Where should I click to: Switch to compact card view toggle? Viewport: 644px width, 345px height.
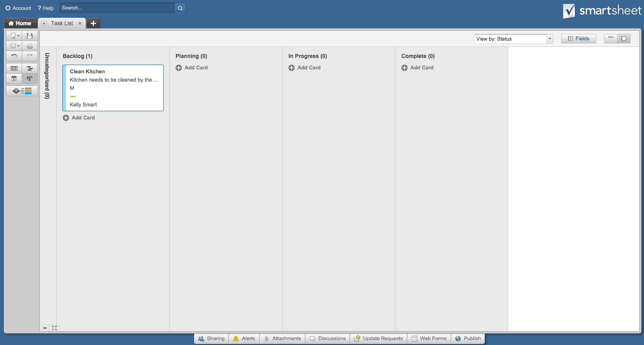point(610,39)
